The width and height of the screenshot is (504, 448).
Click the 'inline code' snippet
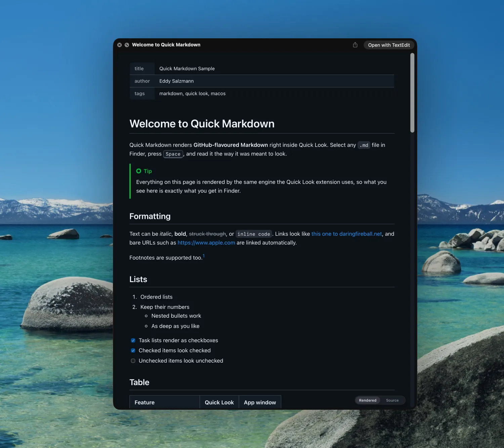pyautogui.click(x=254, y=234)
